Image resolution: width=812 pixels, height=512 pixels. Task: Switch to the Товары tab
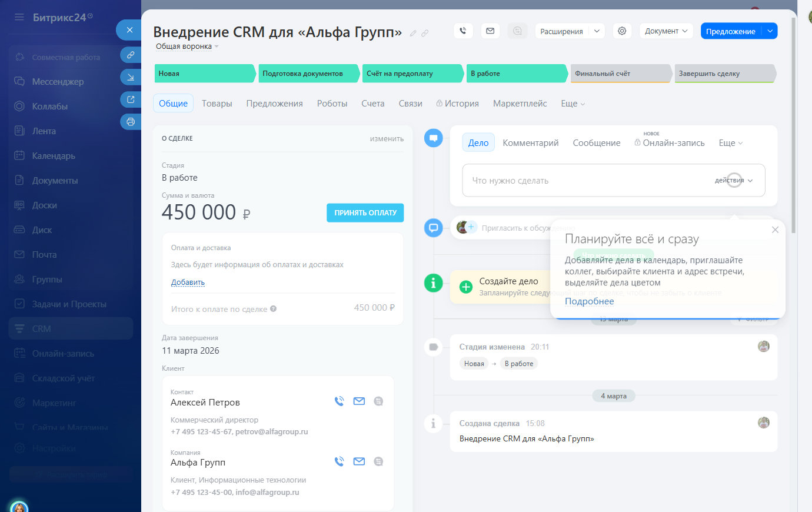pos(217,104)
